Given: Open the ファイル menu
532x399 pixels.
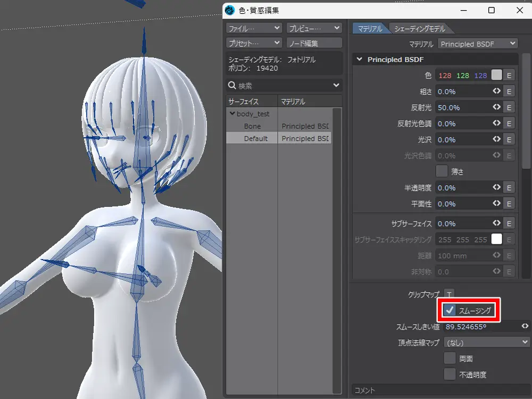Looking at the screenshot, I should point(254,28).
